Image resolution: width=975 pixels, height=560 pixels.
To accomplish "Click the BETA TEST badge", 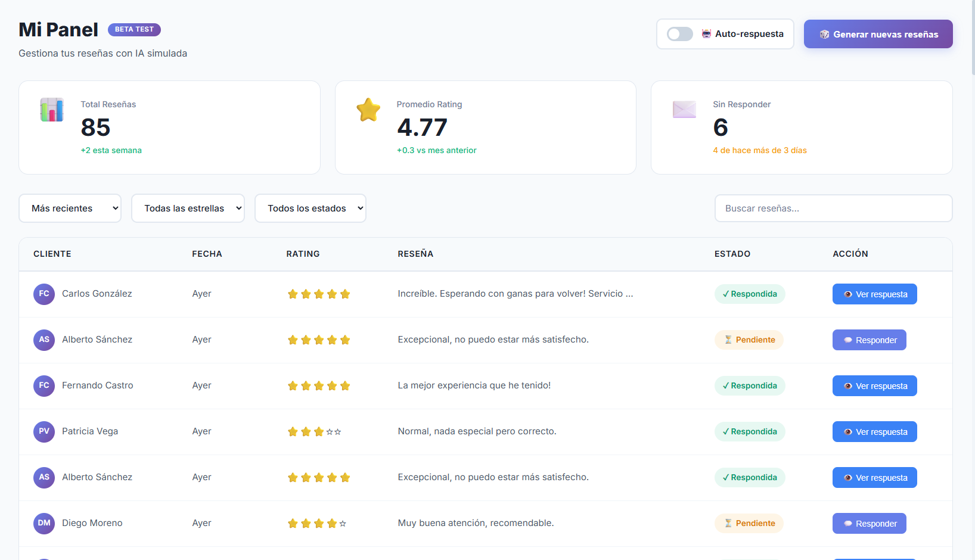I will tap(134, 29).
